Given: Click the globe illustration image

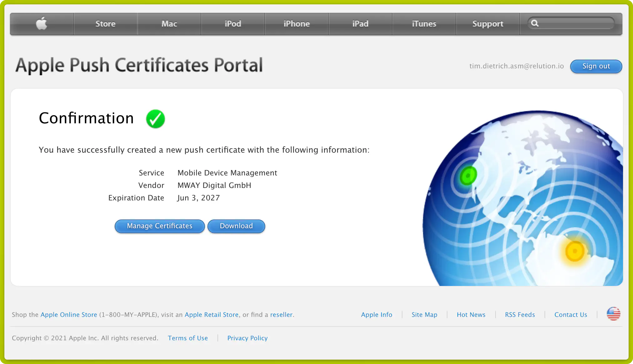Looking at the screenshot, I should (522, 198).
